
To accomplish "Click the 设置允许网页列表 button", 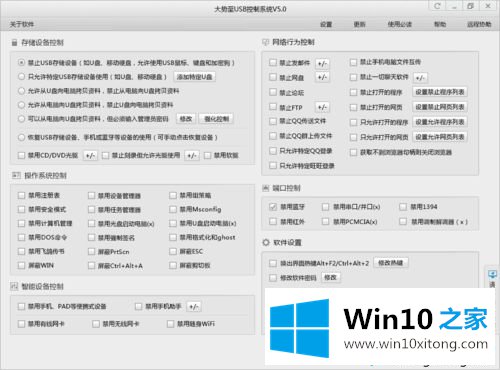I will click(x=440, y=137).
